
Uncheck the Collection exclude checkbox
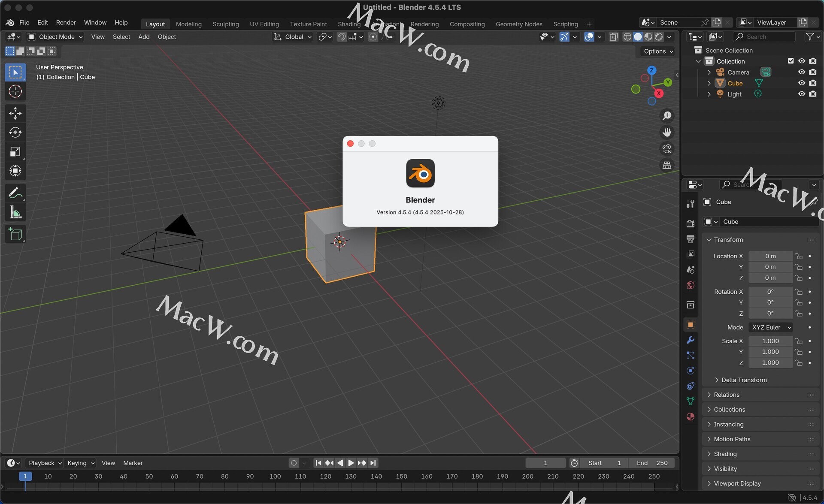[x=791, y=61]
